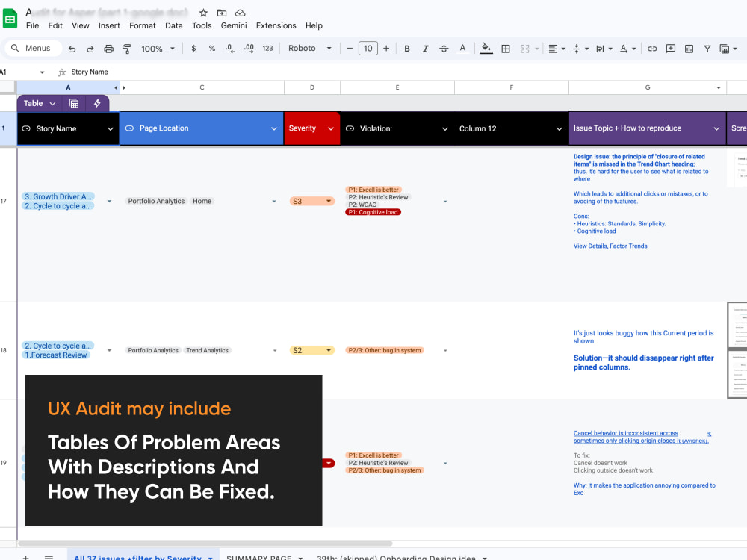747x560 pixels.
Task: Open the File menu
Action: pos(32,25)
